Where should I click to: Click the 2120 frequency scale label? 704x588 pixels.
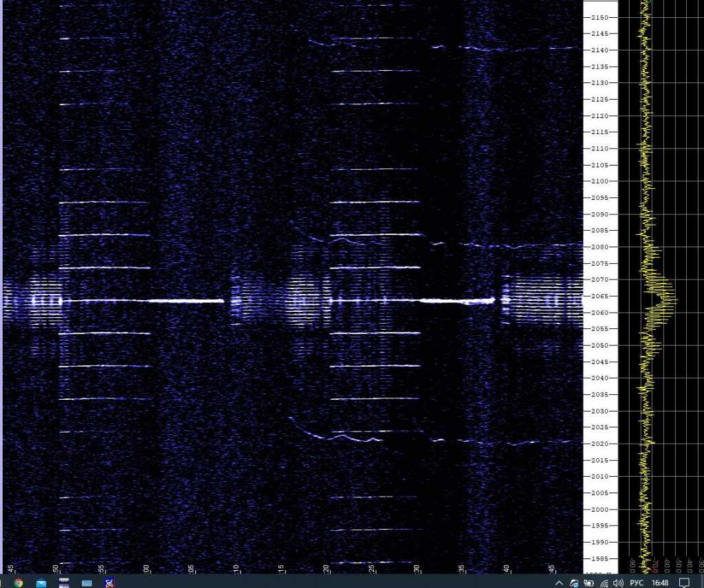599,115
